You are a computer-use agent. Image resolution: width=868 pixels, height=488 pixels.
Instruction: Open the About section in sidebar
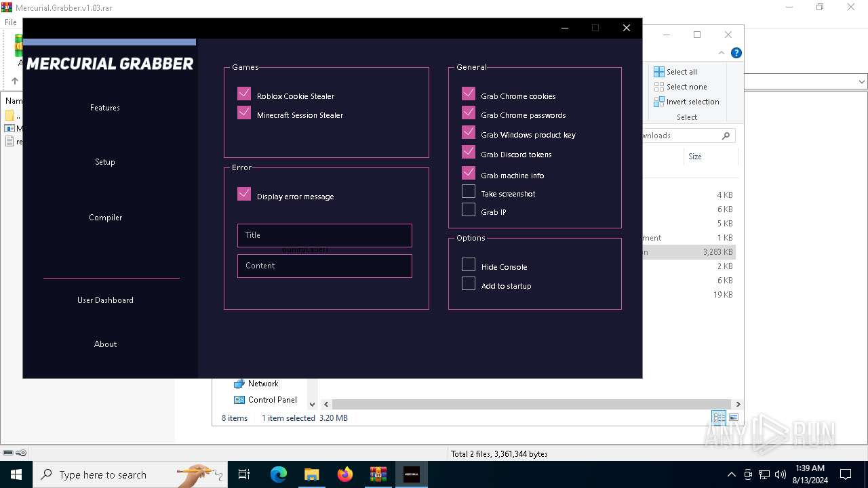(x=105, y=344)
